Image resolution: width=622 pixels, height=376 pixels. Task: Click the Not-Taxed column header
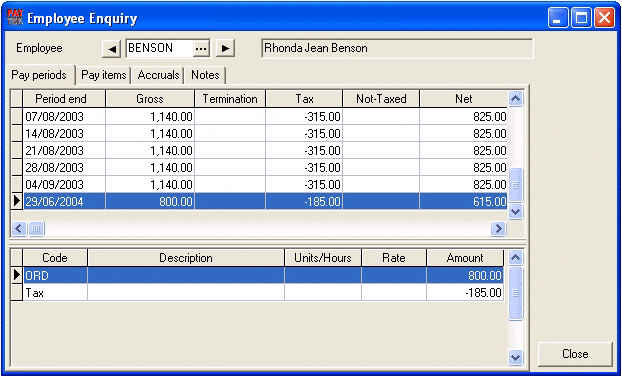(x=381, y=99)
